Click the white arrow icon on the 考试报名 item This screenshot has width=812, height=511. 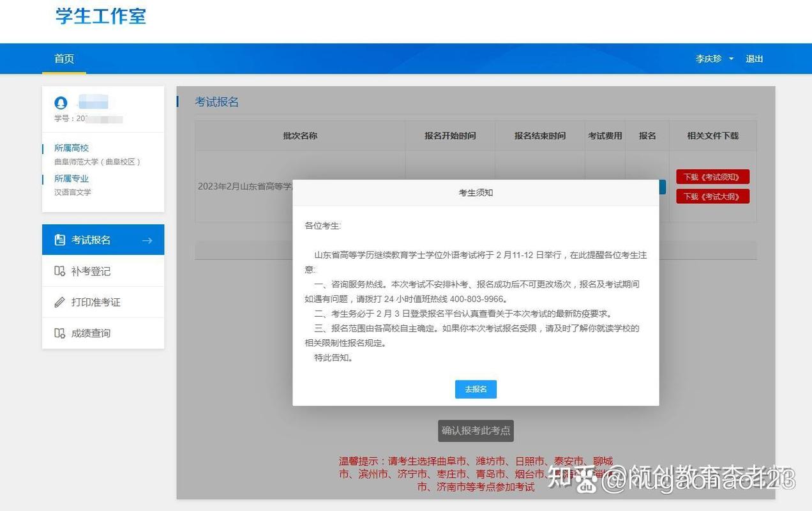click(x=147, y=240)
